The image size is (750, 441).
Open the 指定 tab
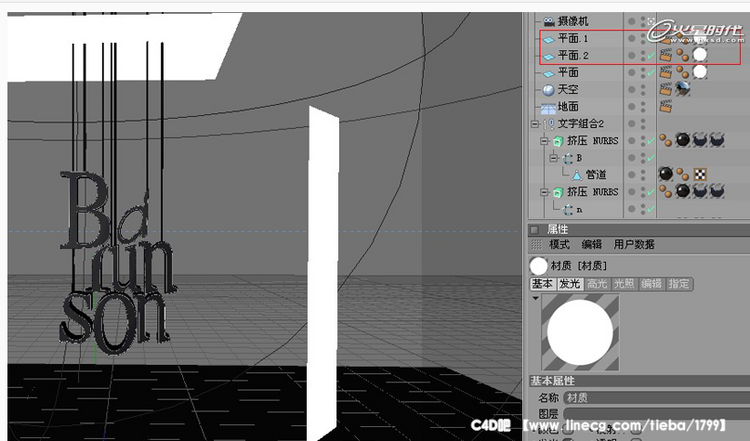point(679,284)
